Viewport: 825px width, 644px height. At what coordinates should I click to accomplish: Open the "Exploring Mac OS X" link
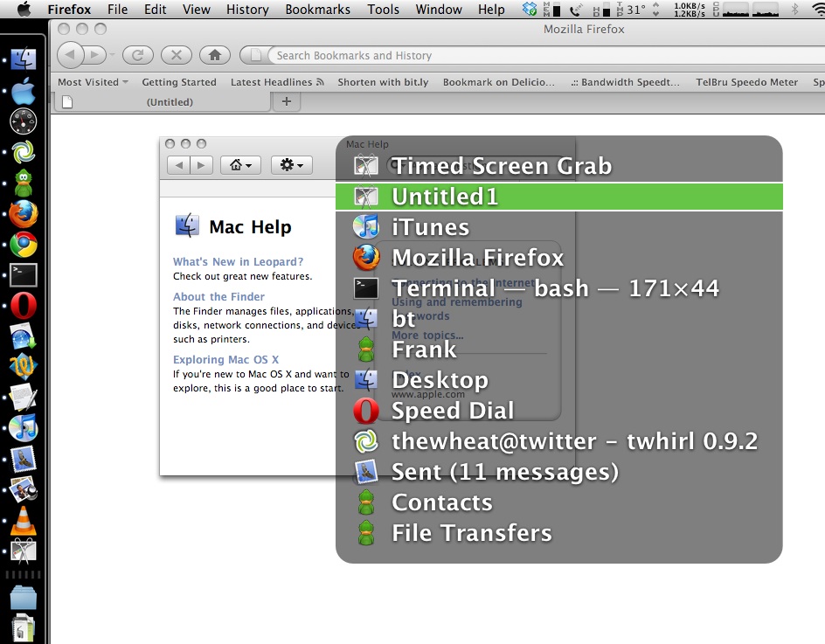coord(225,359)
